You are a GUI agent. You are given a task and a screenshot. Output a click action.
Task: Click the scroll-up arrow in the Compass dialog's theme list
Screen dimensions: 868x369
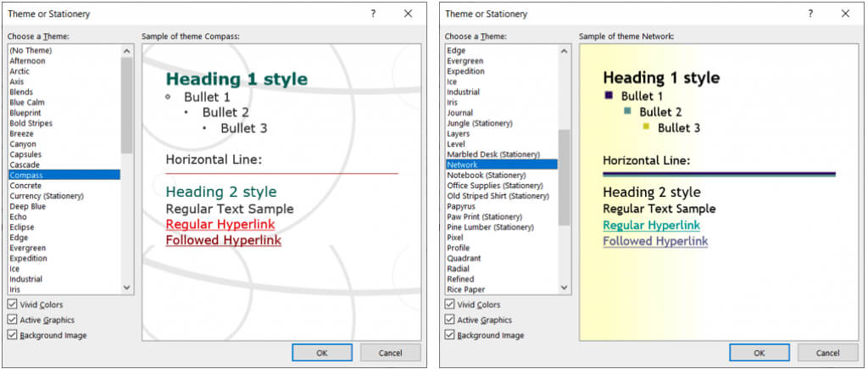pyautogui.click(x=127, y=51)
